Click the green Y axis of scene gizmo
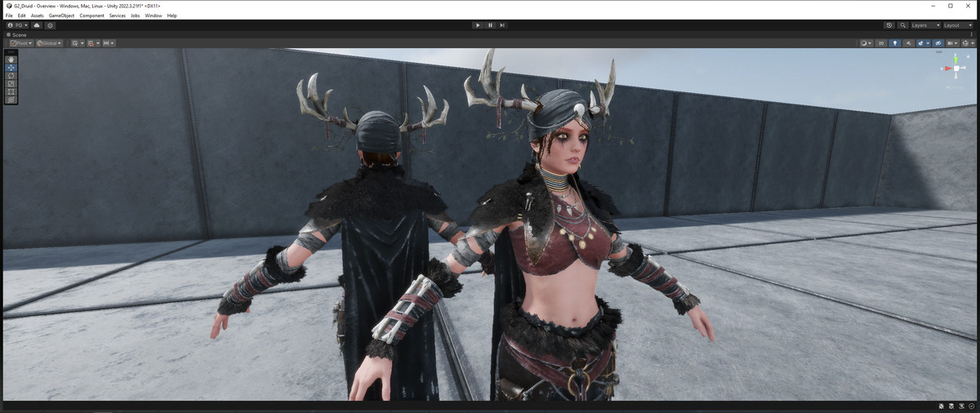Screen dimensions: 980x413 pos(955,59)
